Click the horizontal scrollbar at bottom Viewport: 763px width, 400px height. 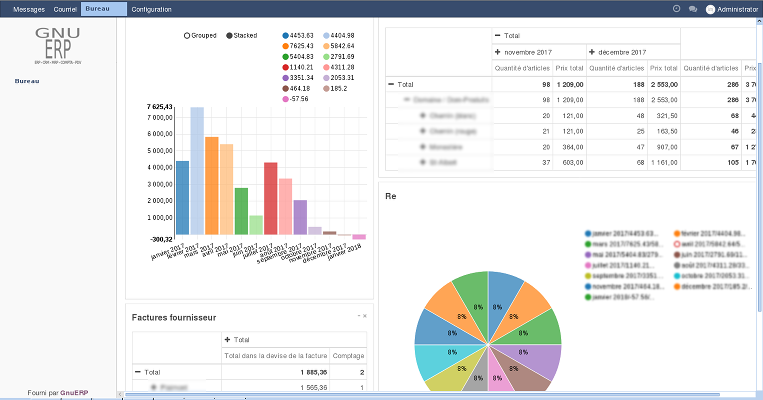[422, 395]
